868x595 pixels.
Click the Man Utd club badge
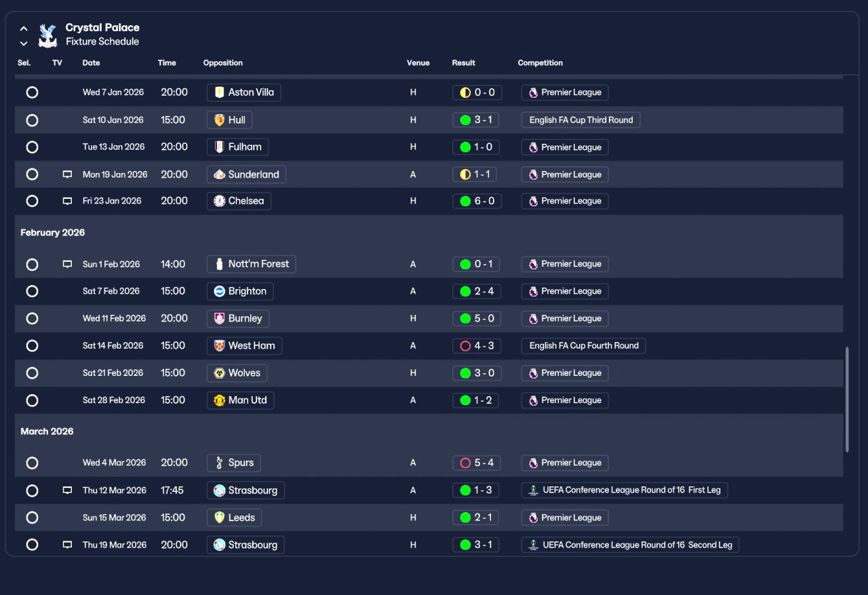pos(219,400)
